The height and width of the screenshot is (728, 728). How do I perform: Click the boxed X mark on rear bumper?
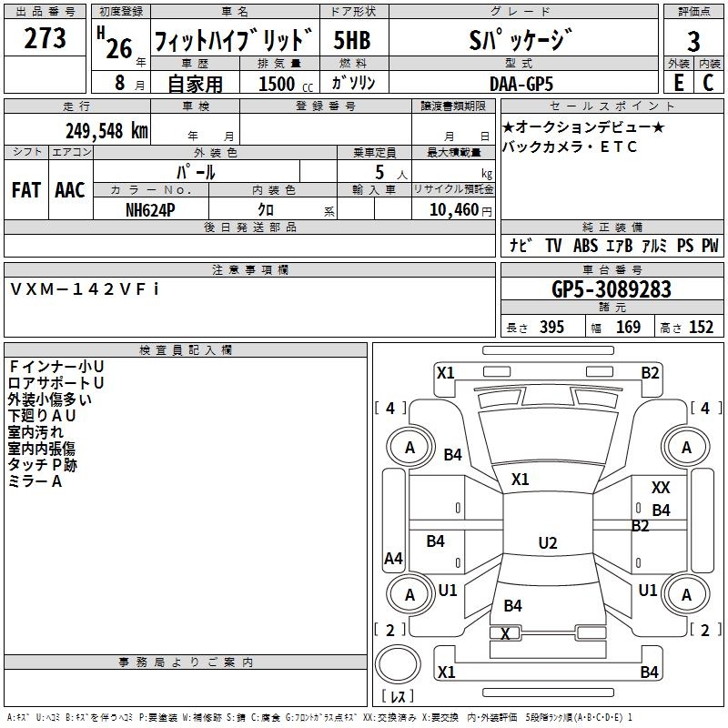click(505, 633)
